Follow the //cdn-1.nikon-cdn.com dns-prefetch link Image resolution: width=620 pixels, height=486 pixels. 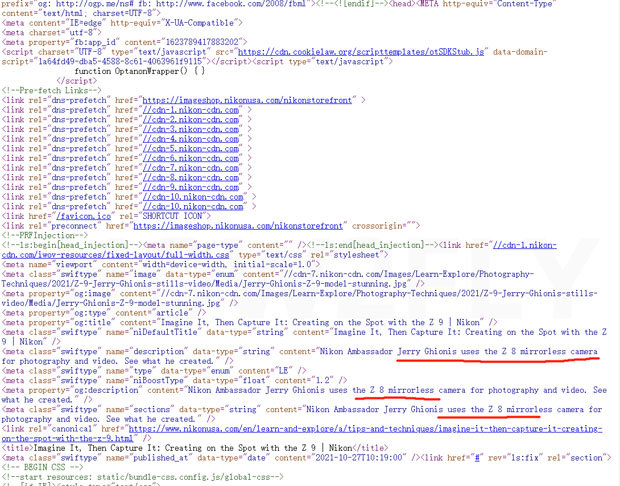point(191,110)
